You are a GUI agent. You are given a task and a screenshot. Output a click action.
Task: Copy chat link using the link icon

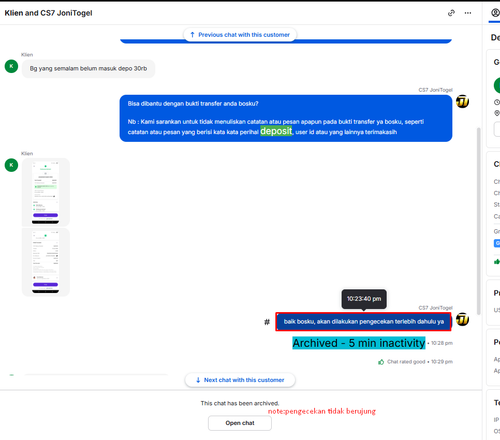click(451, 13)
